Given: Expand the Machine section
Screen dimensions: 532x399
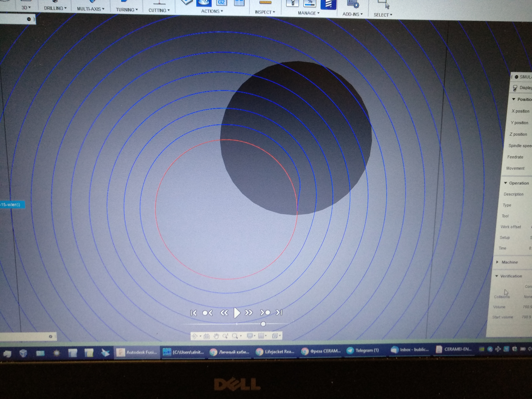Looking at the screenshot, I should [497, 262].
